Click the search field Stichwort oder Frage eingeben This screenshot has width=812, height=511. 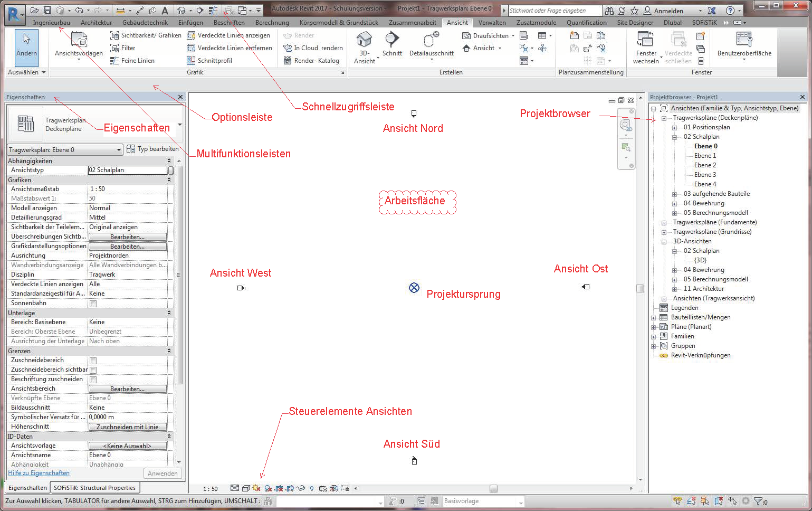pyautogui.click(x=554, y=11)
